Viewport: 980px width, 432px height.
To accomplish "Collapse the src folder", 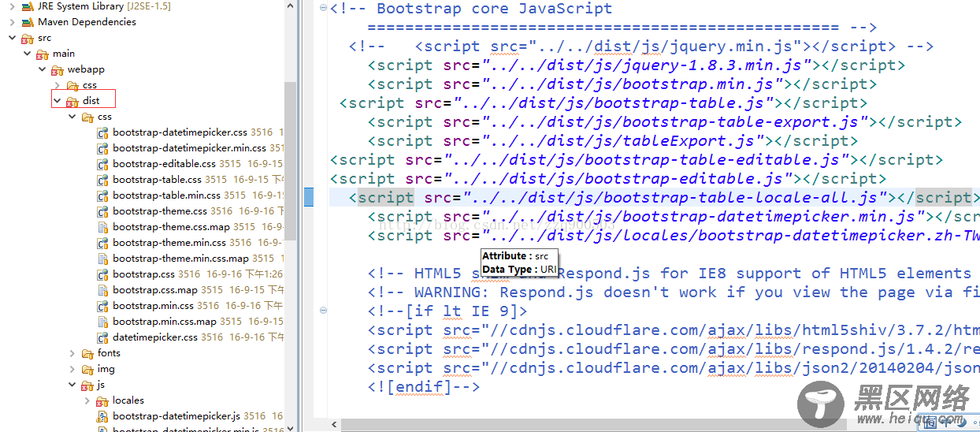I will (12, 38).
